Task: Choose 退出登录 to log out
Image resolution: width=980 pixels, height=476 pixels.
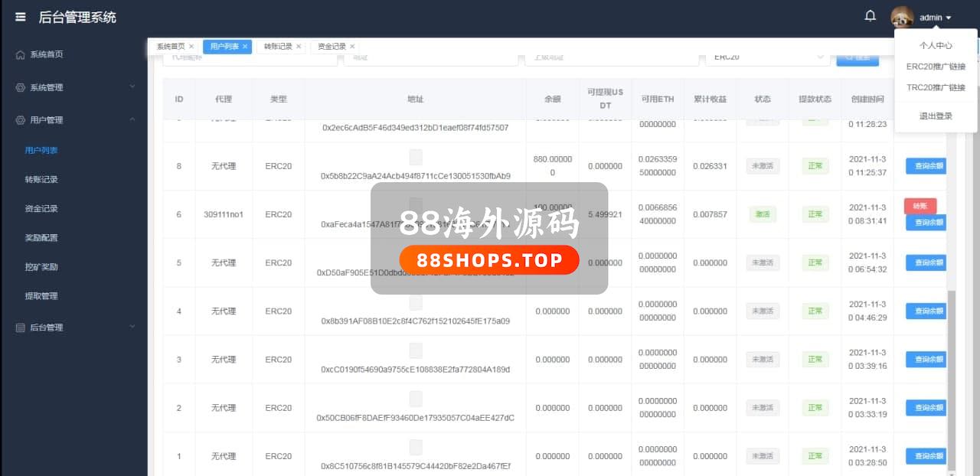Action: (936, 116)
